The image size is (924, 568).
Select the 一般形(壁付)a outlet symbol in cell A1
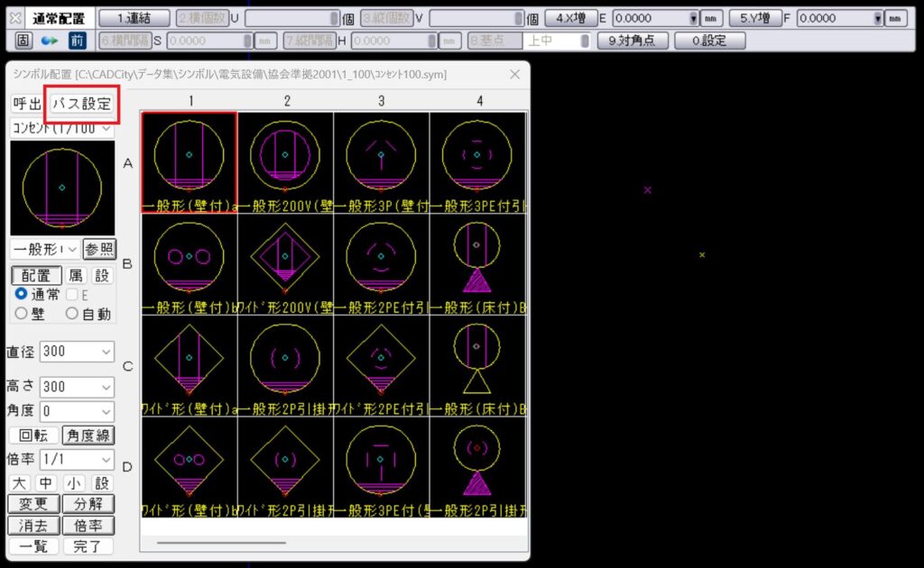coord(189,162)
